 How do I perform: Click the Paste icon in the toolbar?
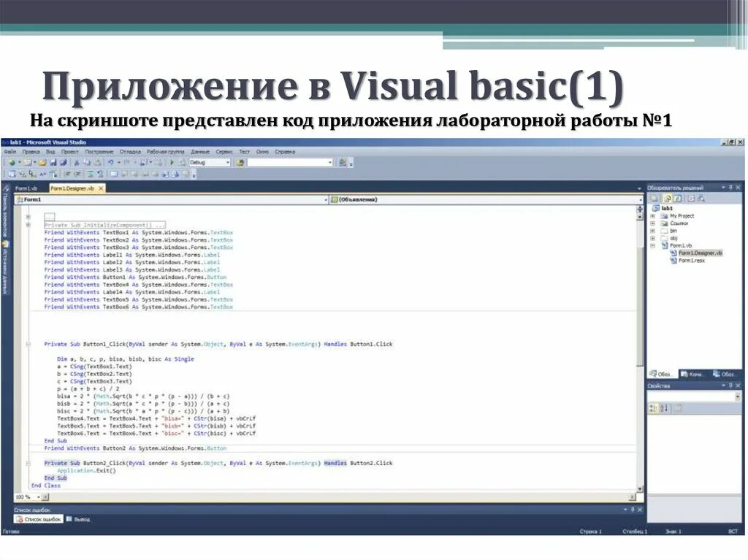(x=96, y=163)
